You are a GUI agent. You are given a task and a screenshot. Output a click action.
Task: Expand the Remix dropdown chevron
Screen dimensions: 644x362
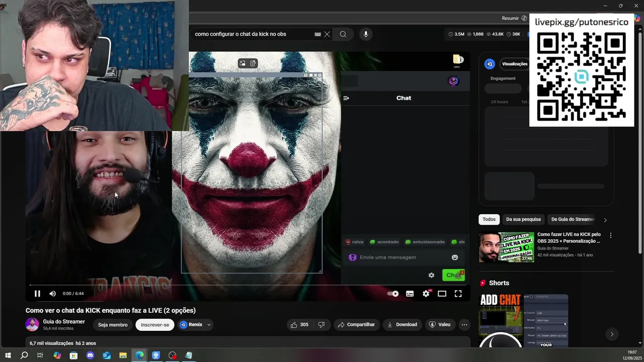pos(209,325)
